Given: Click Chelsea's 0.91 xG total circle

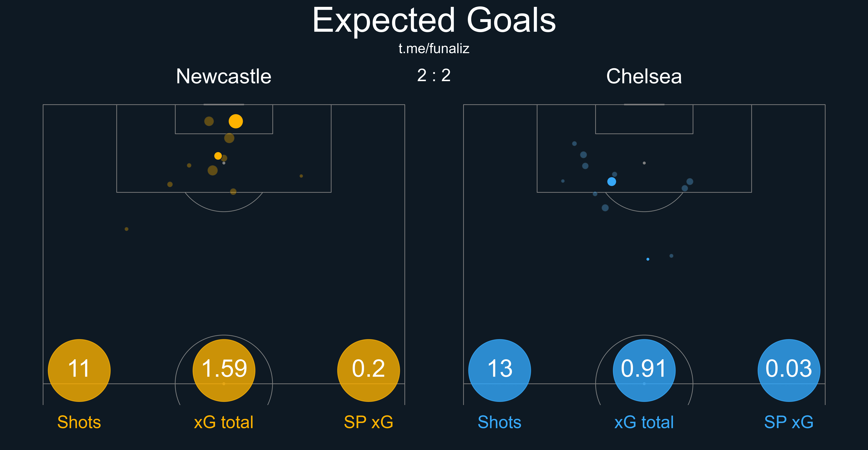Looking at the screenshot, I should pyautogui.click(x=644, y=370).
